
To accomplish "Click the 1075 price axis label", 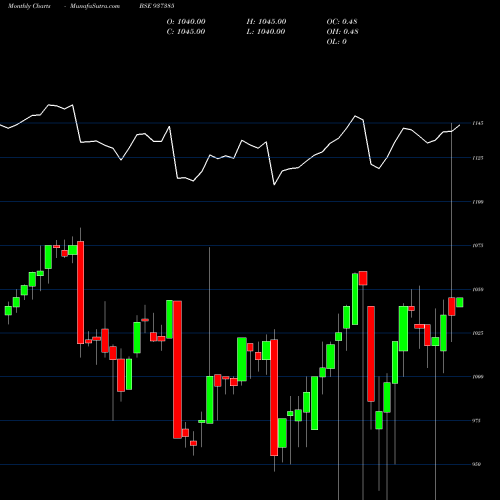I will click(x=478, y=246).
